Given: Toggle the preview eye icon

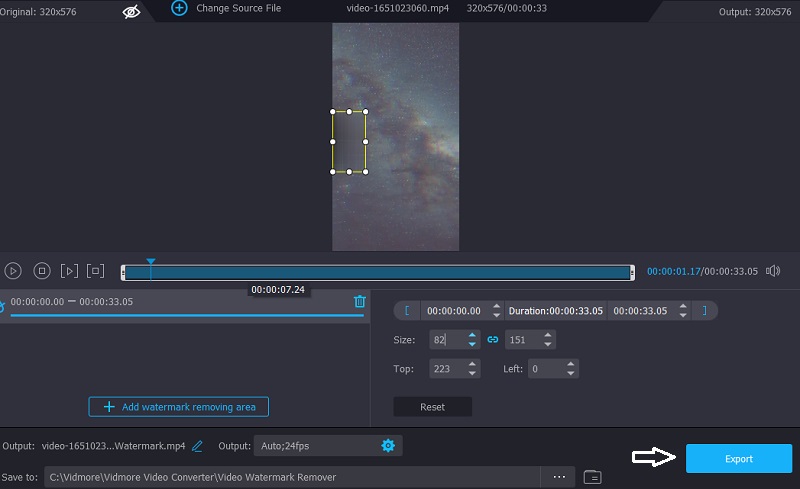Looking at the screenshot, I should point(131,11).
